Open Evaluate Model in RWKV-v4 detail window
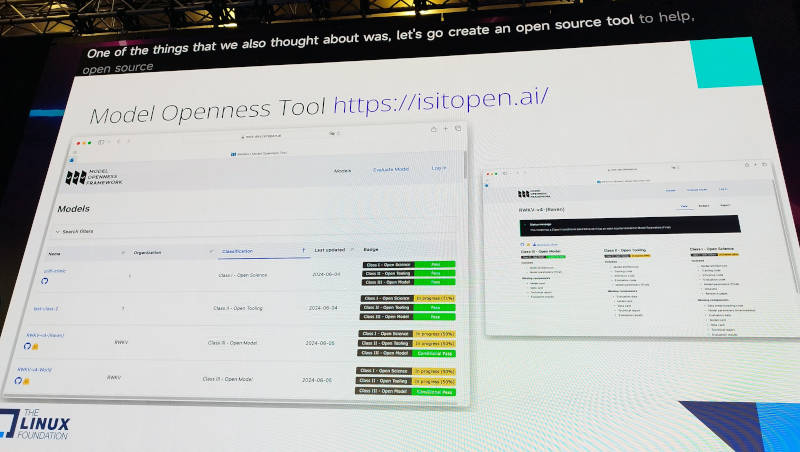800x452 pixels. (x=697, y=190)
